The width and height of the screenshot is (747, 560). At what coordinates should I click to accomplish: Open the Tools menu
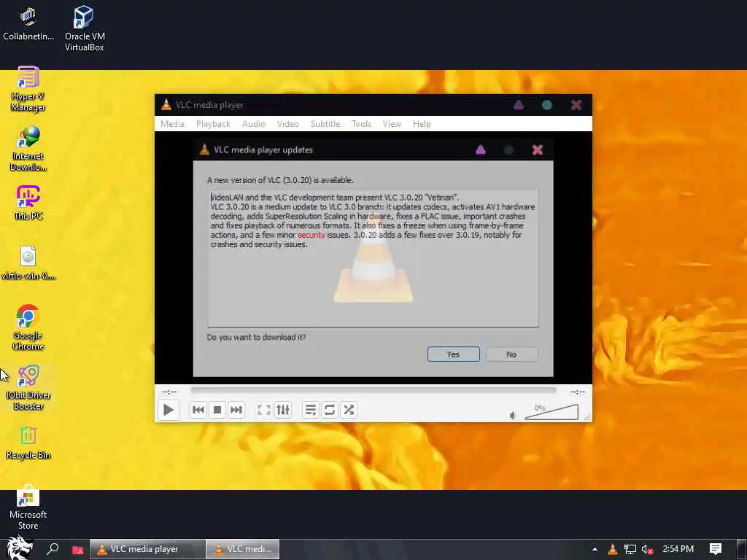click(x=361, y=124)
